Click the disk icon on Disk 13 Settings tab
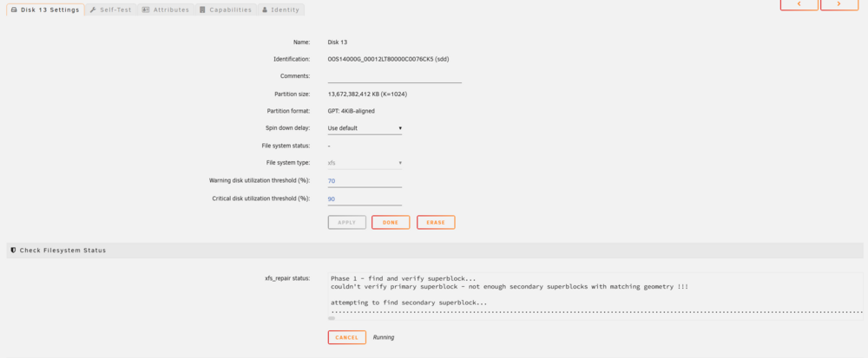This screenshot has width=868, height=358. [x=14, y=10]
